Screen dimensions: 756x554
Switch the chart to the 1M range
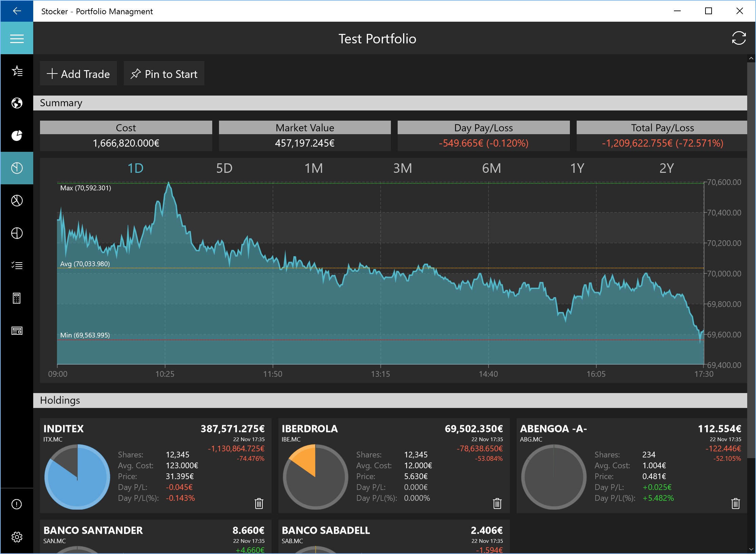coord(313,168)
